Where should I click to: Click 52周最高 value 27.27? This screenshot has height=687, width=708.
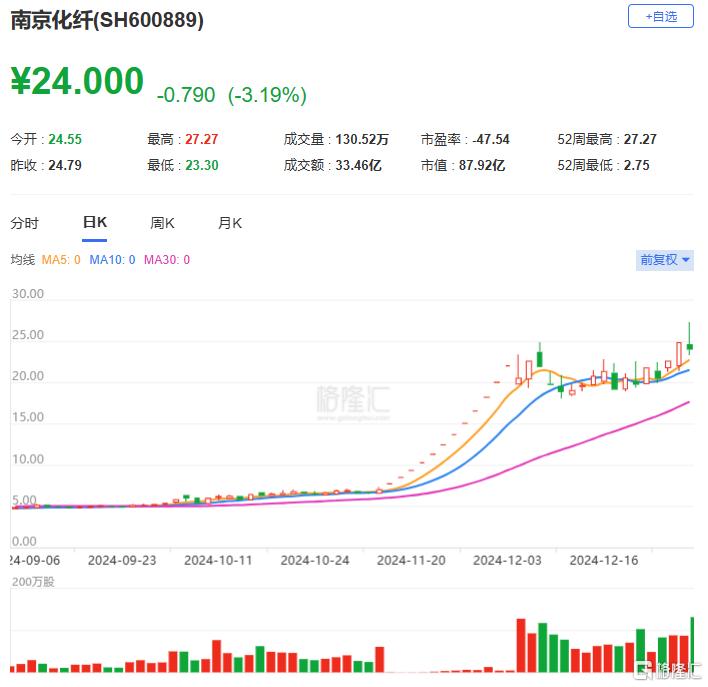click(640, 139)
